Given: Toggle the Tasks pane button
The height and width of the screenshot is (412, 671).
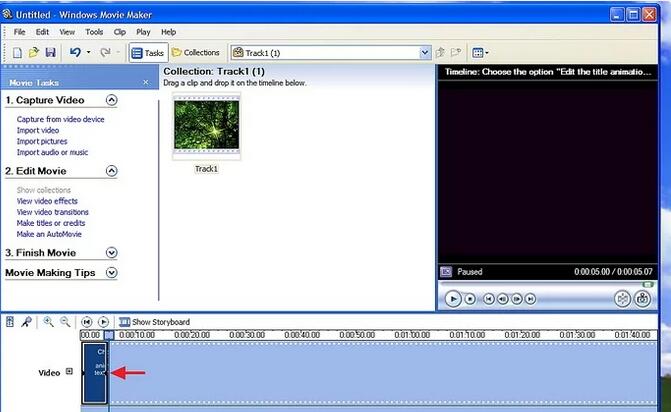Looking at the screenshot, I should (148, 53).
